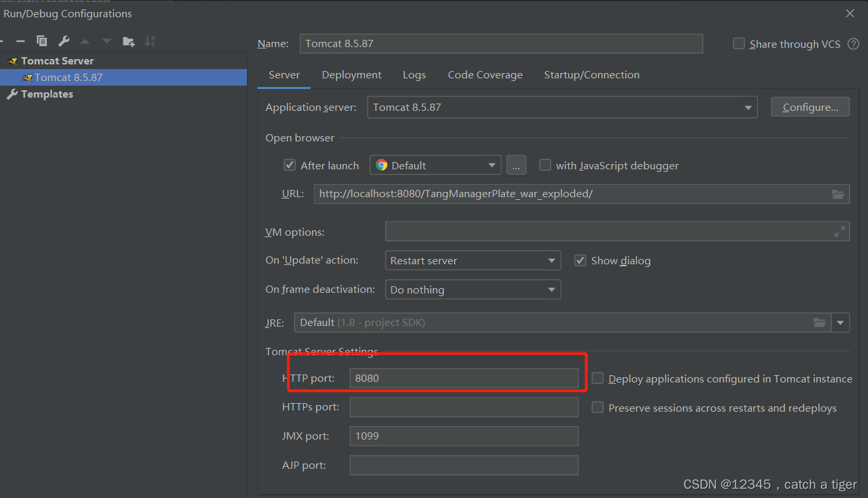Check Preserve sessions across restarts and redeploys
Viewport: 868px width, 498px height.
click(x=597, y=408)
